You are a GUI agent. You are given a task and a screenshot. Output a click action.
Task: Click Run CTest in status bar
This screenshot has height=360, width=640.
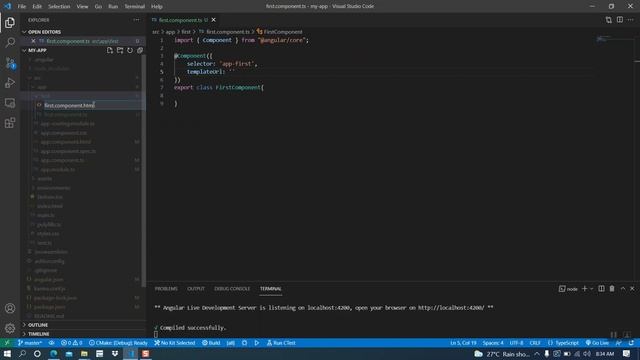tap(281, 343)
